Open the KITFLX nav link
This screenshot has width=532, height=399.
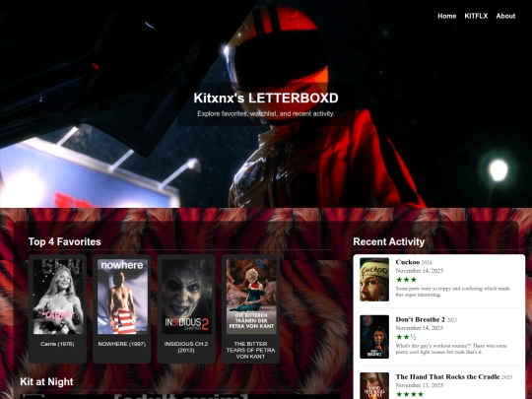click(x=476, y=16)
